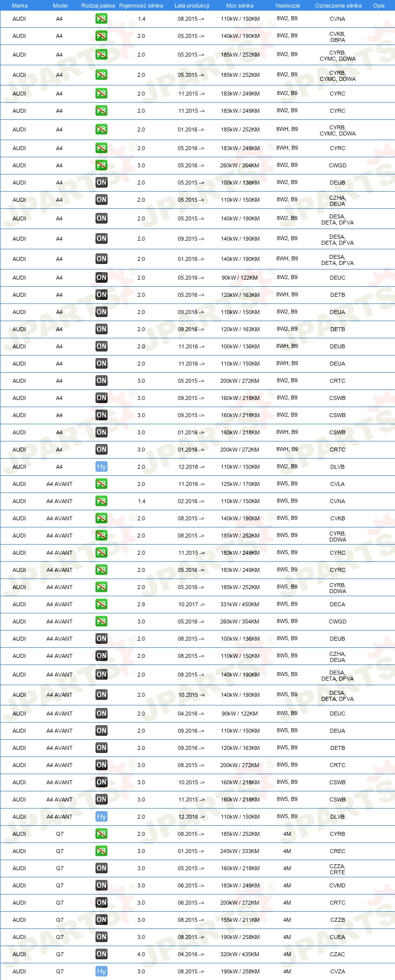Click the 10.2017 -> production date cell
395x980 pixels.
(x=191, y=604)
